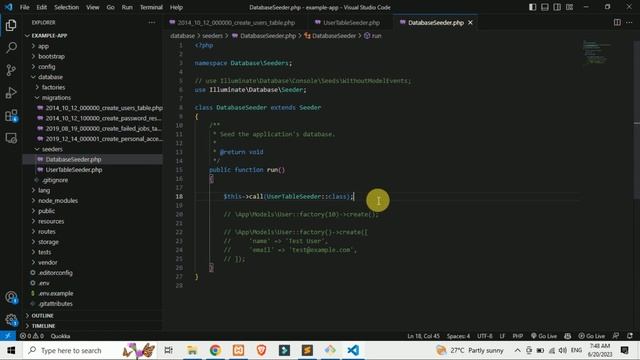Switch to create_users_table.php tab

pos(236,22)
